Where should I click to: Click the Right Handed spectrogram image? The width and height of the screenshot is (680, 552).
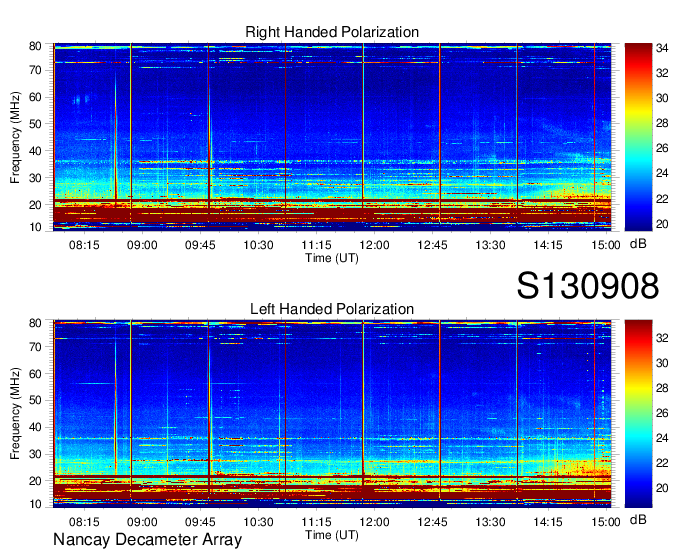click(x=332, y=137)
